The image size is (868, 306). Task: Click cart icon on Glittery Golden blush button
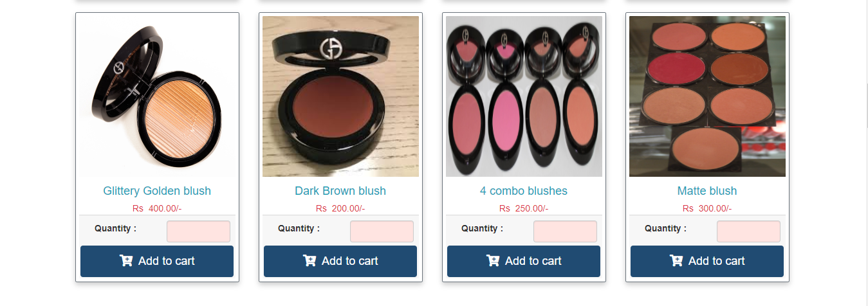click(x=126, y=260)
